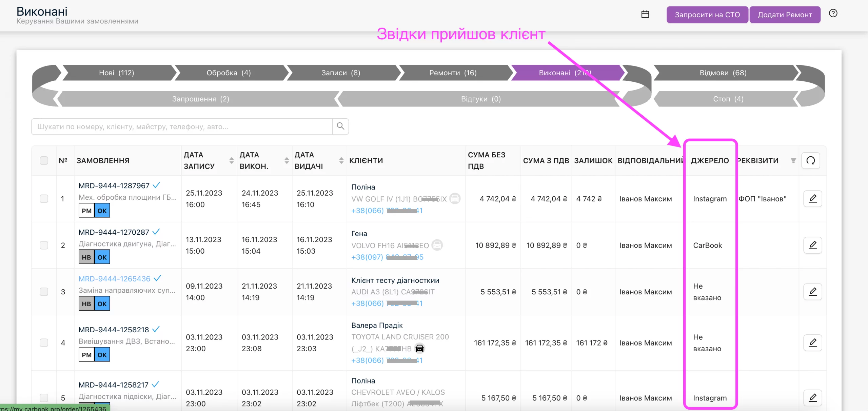Open the calendar icon in header
Screen dimensions: 868x411
pos(645,14)
